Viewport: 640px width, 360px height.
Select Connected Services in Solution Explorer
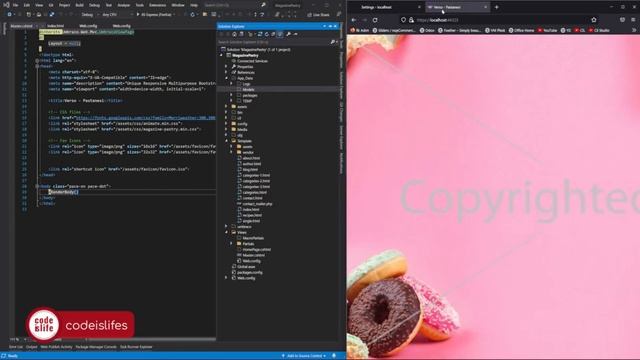point(252,61)
